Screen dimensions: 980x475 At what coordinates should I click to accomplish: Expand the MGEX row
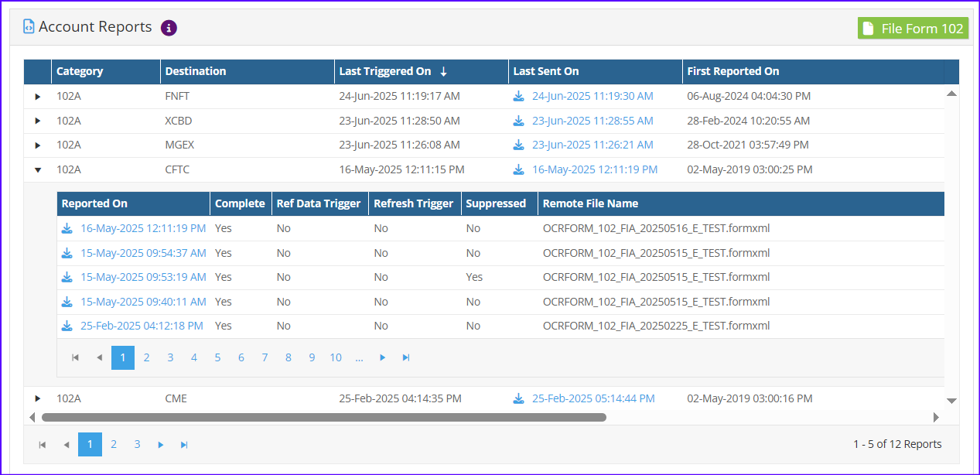[37, 145]
